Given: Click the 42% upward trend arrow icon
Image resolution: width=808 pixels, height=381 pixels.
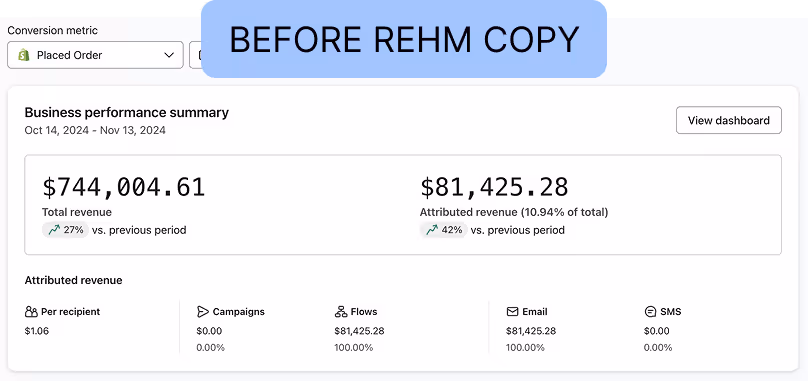Looking at the screenshot, I should click(432, 230).
